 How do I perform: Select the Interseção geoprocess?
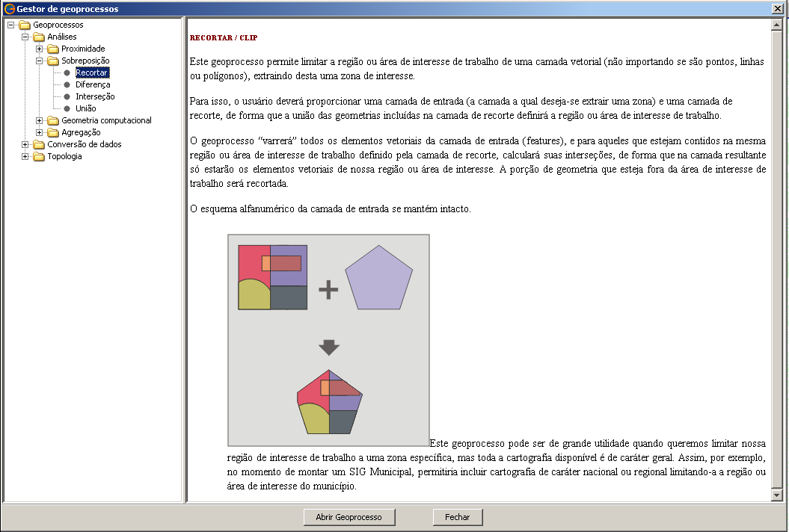tap(96, 96)
